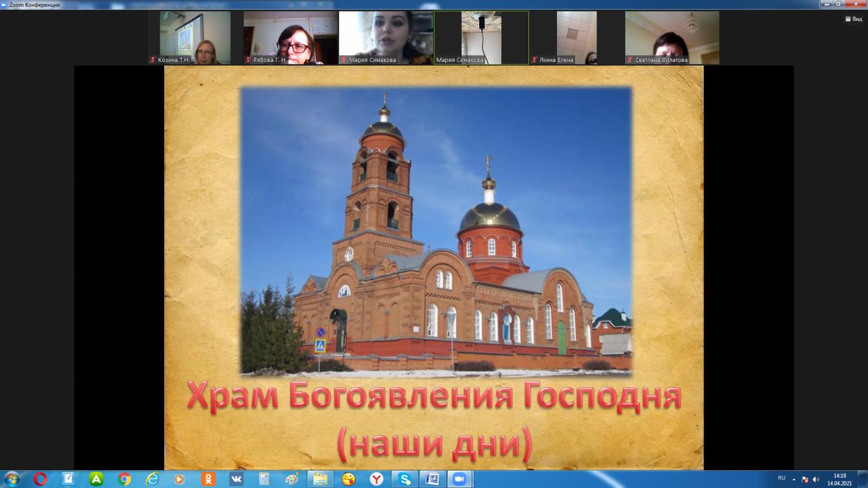The width and height of the screenshot is (868, 488).
Task: Open the Windows Start menu orb
Action: click(12, 479)
